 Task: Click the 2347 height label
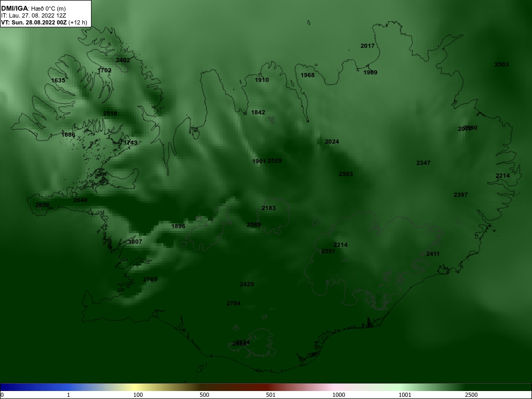click(x=423, y=163)
